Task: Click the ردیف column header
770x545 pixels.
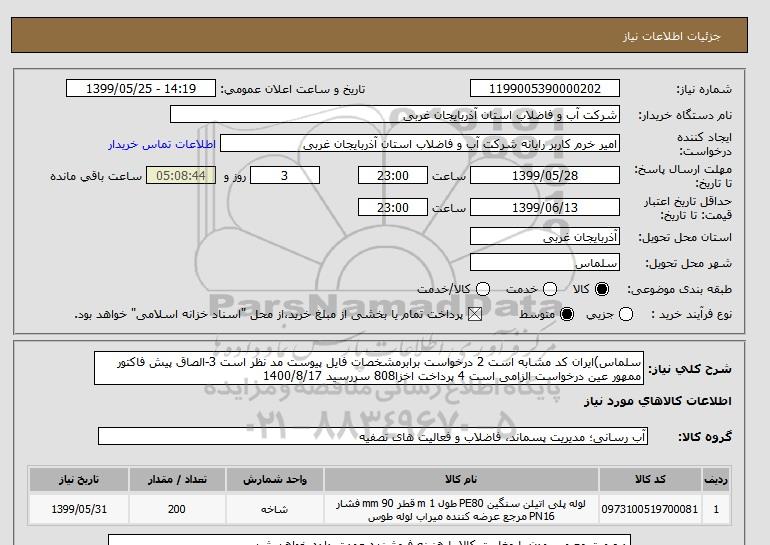Action: (716, 480)
